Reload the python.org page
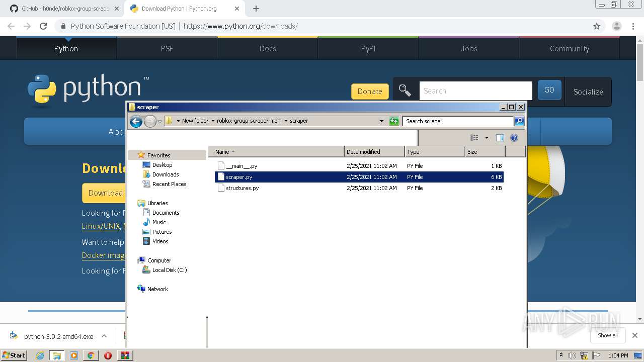The height and width of the screenshot is (362, 644). coord(43,26)
